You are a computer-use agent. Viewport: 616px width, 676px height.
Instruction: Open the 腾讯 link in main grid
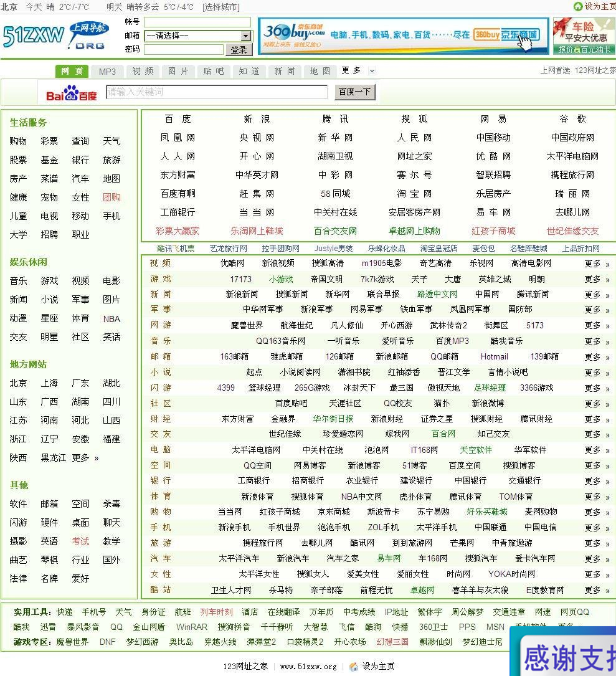pyautogui.click(x=335, y=119)
